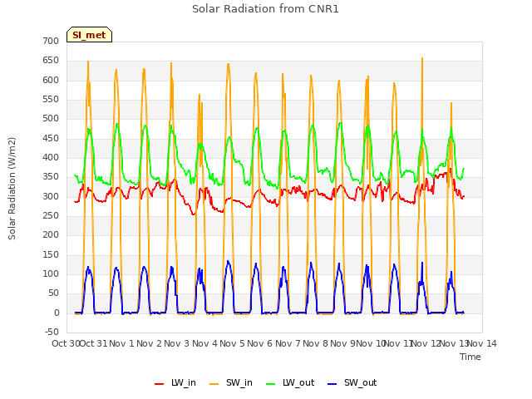This screenshot has height=399, width=532.
Task: Click the tallest SW_in peak on Nov 12
Action: tap(422, 58)
